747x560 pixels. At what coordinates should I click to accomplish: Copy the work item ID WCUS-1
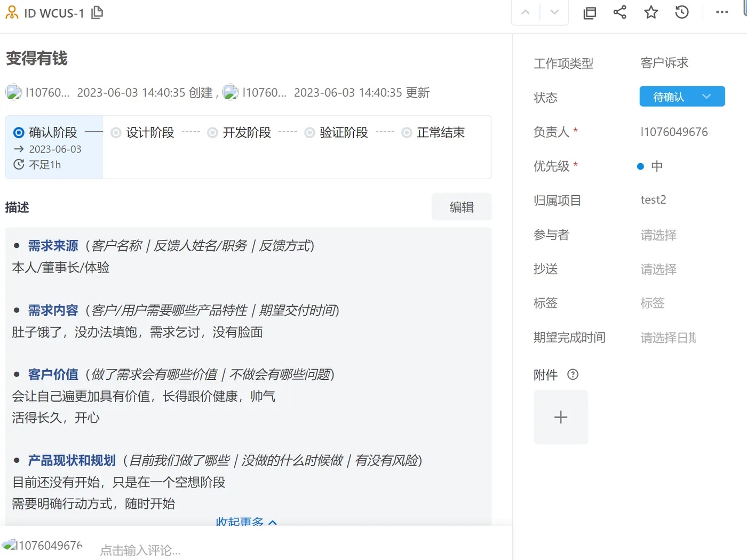click(x=97, y=12)
